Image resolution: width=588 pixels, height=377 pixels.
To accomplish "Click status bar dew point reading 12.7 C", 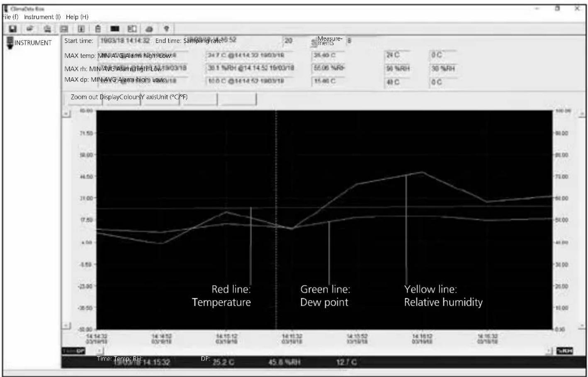I will tap(346, 362).
